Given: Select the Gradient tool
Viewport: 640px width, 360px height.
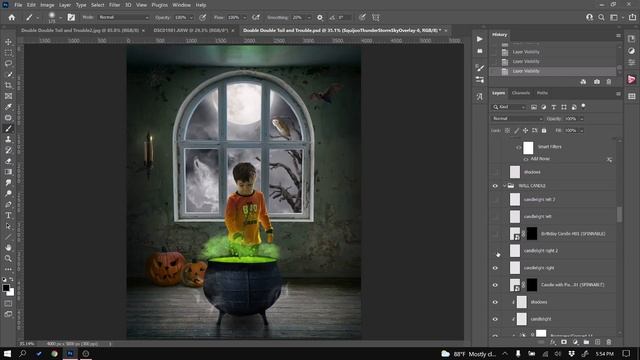Looking at the screenshot, I should [x=8, y=172].
